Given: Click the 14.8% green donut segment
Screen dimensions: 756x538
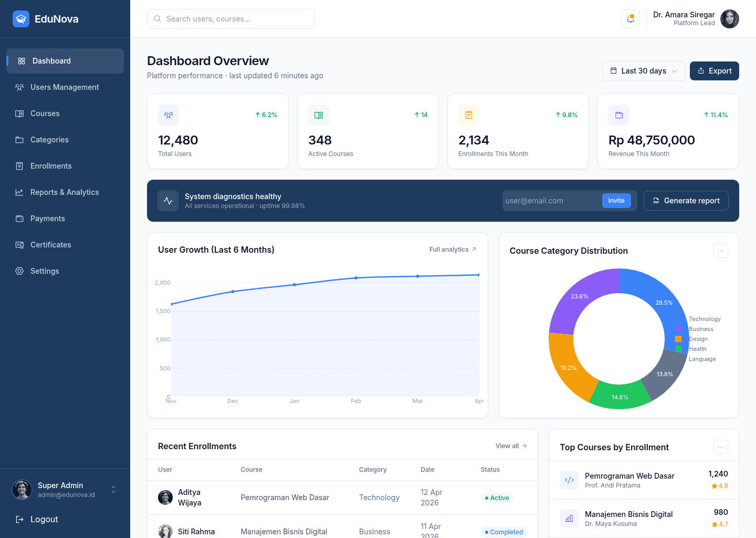Looking at the screenshot, I should point(620,397).
